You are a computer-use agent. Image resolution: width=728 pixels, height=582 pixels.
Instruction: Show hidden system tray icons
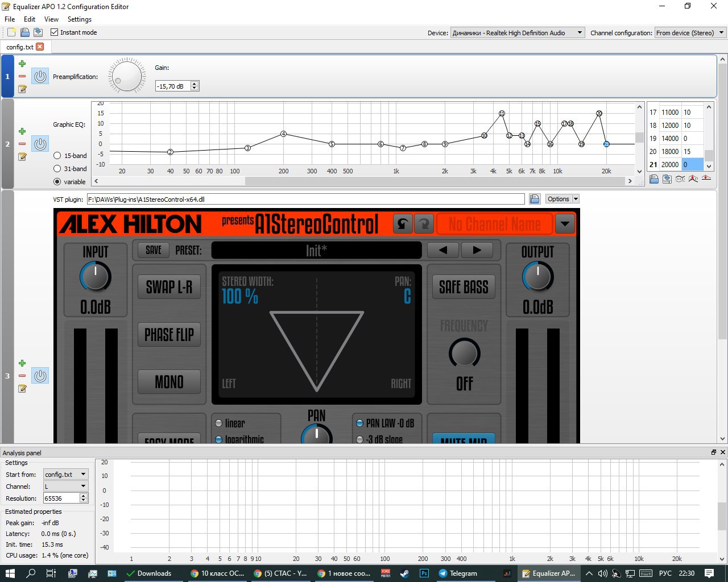pos(589,573)
